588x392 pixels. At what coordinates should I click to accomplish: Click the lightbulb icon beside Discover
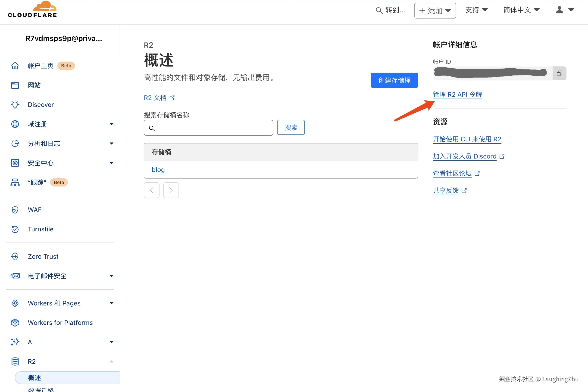(x=15, y=105)
